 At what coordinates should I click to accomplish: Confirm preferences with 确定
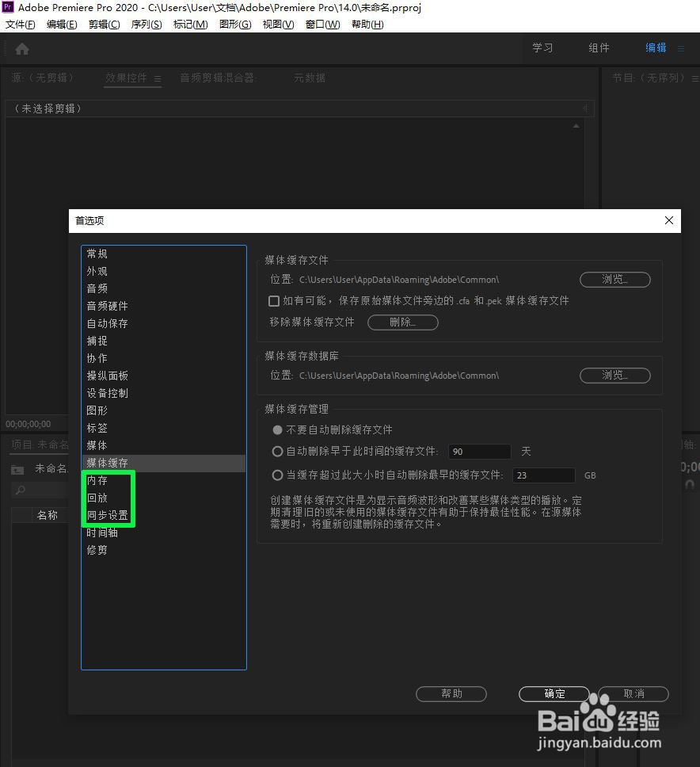[x=554, y=693]
